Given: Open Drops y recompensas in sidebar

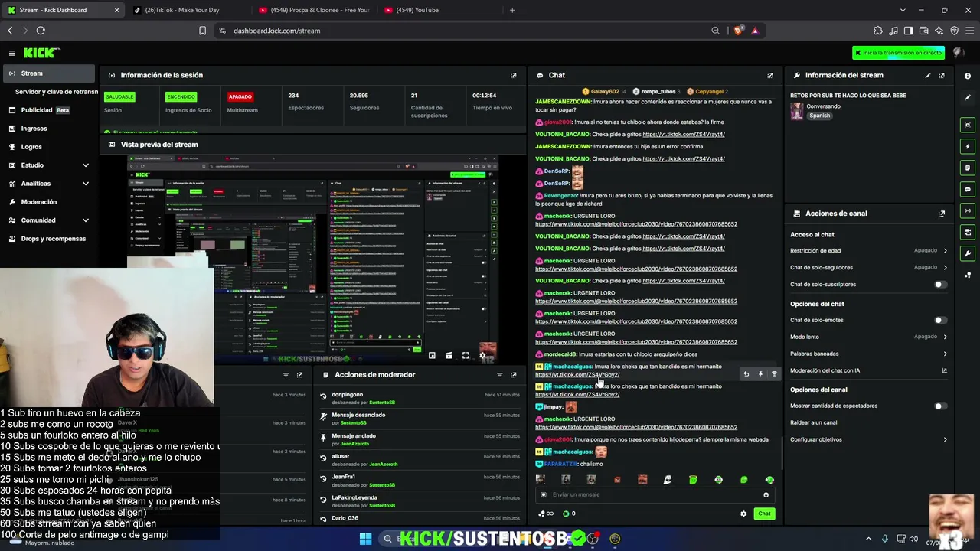Looking at the screenshot, I should pyautogui.click(x=48, y=239).
